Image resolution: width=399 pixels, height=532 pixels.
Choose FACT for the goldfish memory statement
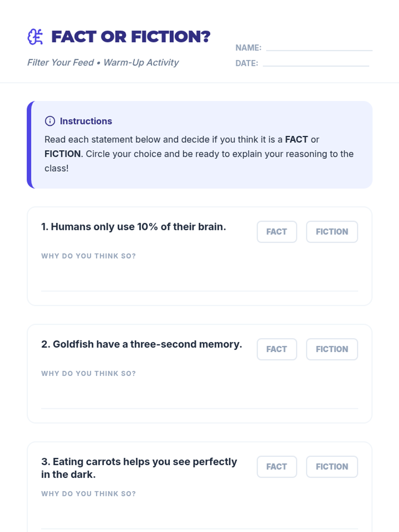pos(277,349)
